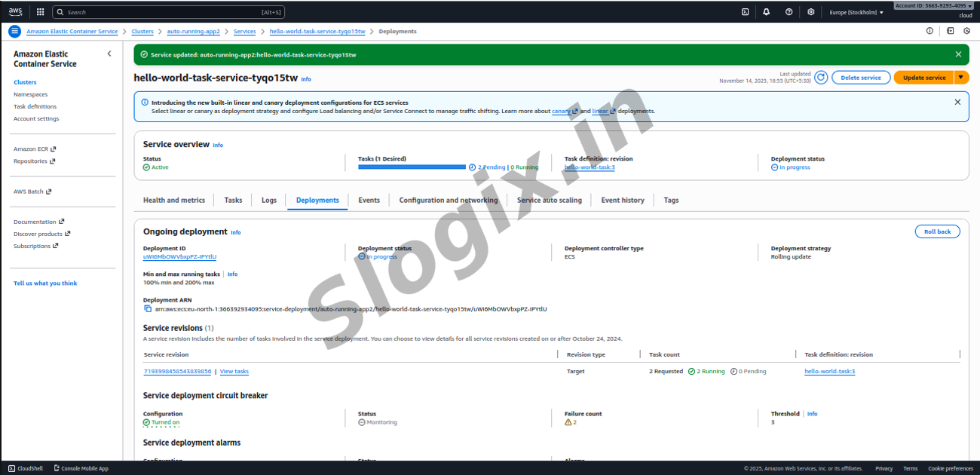Open the help question mark menu
The image size is (980, 475).
pyautogui.click(x=789, y=12)
